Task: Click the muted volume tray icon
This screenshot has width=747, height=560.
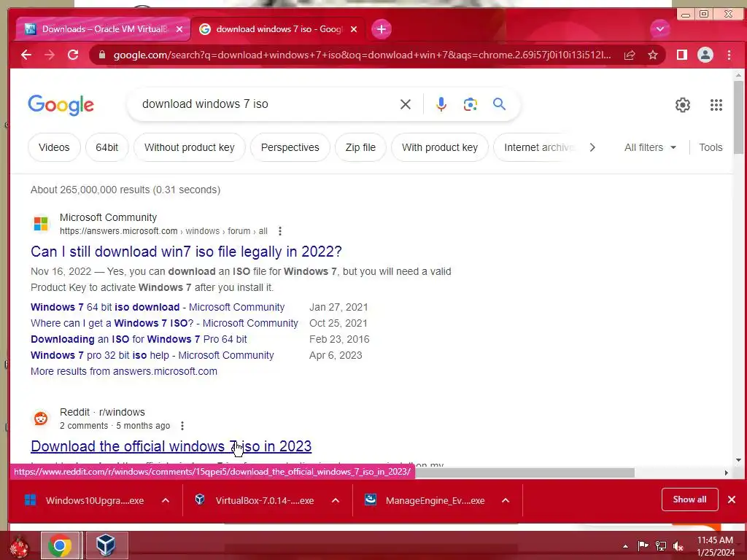Action: coord(678,546)
